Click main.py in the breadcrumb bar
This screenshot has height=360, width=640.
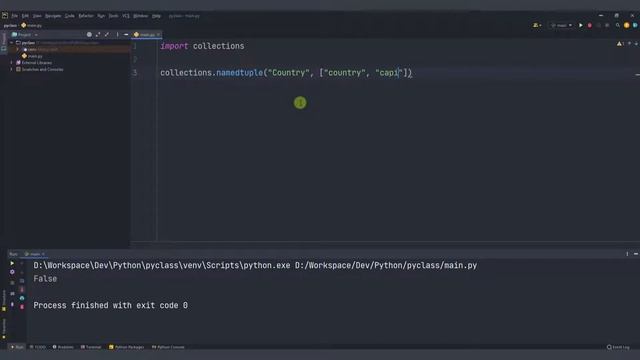32,25
